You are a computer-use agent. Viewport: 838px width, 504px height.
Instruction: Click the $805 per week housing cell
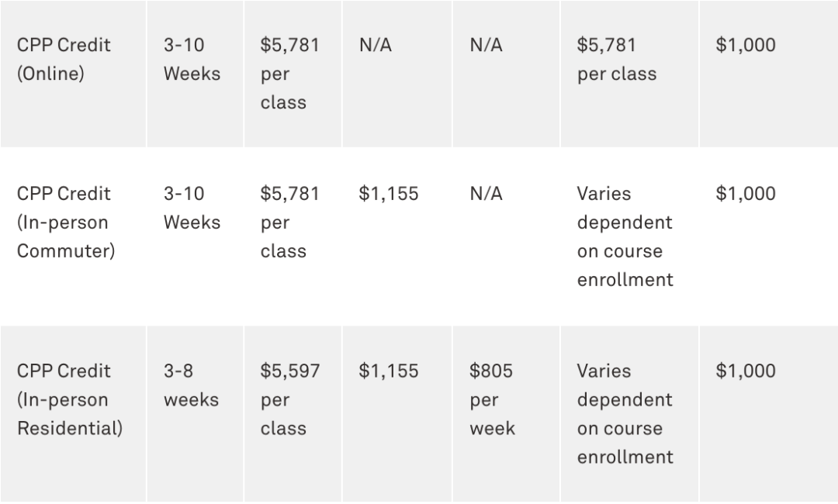pos(491,400)
